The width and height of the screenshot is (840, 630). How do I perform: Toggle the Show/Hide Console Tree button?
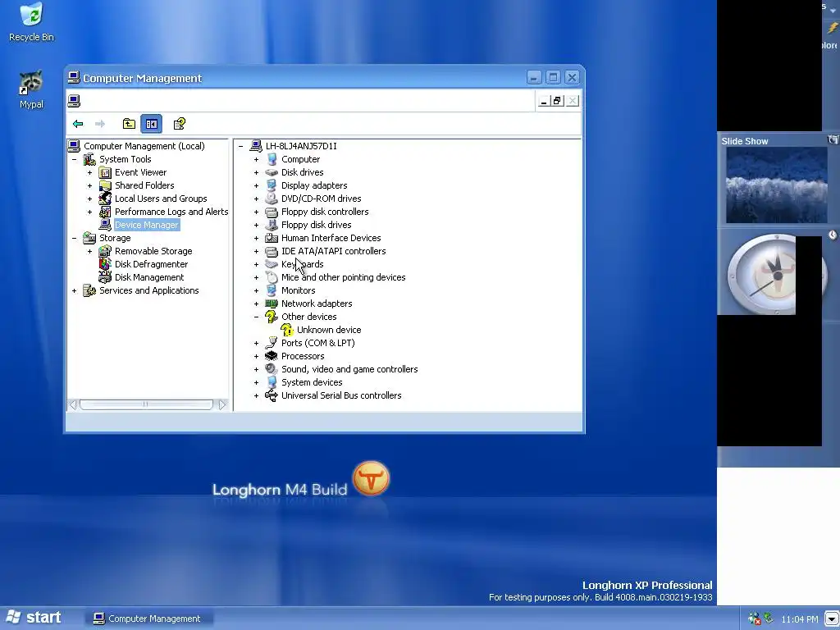point(151,124)
